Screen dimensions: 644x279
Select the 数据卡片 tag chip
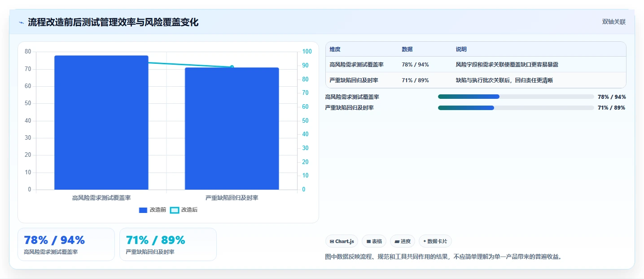[435, 241]
